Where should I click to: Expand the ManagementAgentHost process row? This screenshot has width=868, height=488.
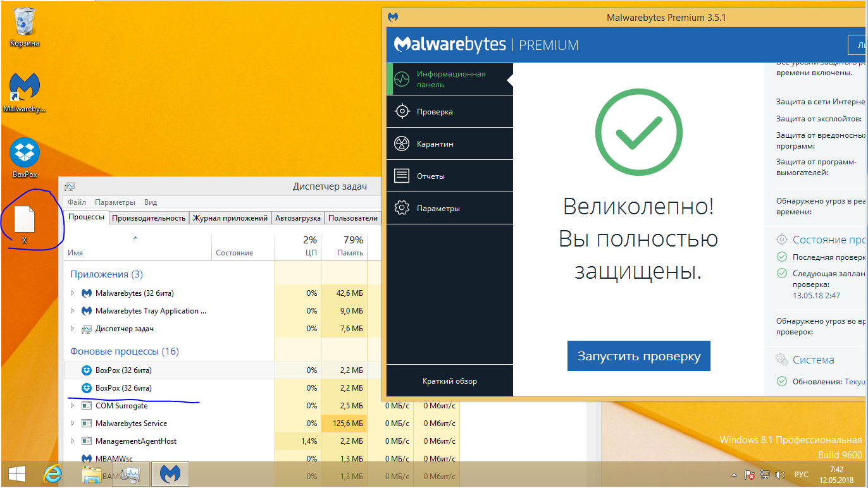pyautogui.click(x=72, y=441)
